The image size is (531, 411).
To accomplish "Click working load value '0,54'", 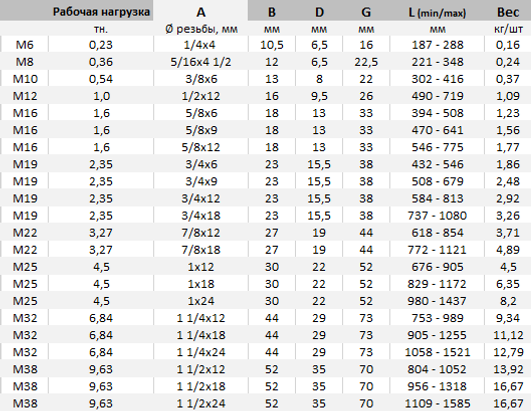I will point(101,79).
